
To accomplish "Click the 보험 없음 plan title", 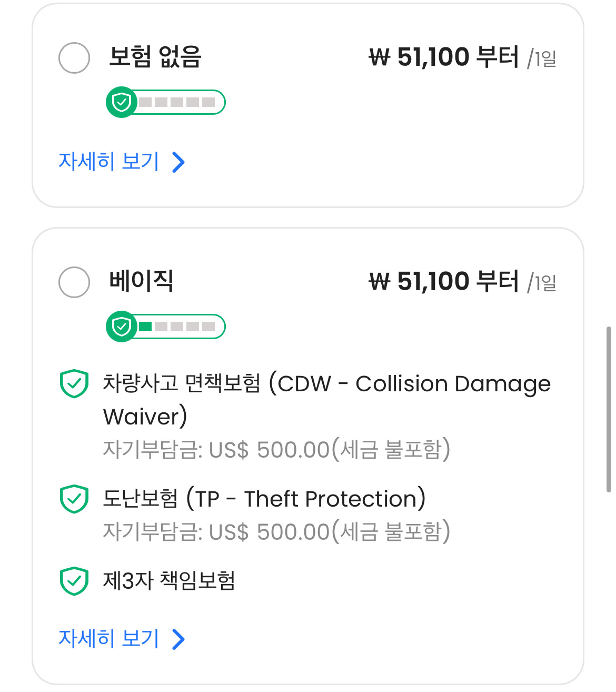I will tap(155, 57).
